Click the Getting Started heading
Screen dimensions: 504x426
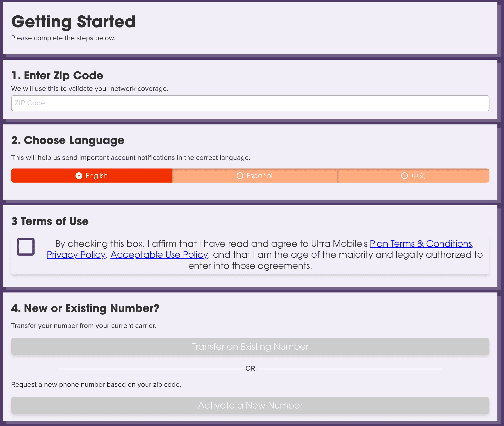73,22
